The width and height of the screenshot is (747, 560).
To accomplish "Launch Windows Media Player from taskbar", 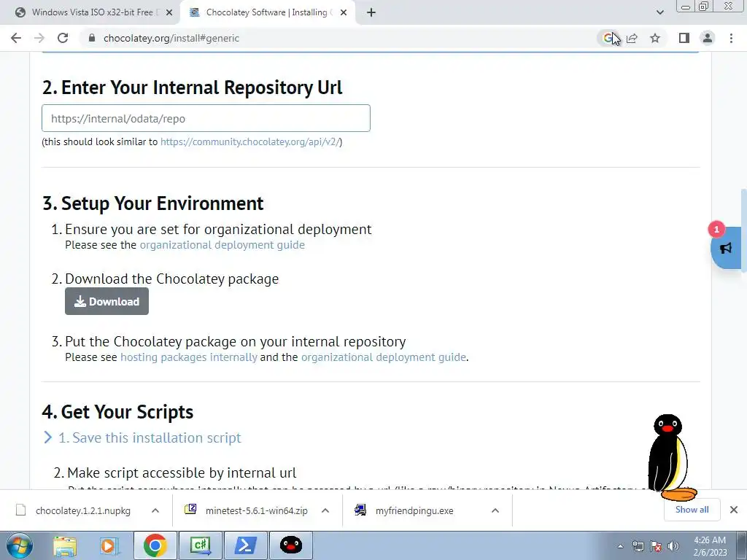I will (x=109, y=545).
